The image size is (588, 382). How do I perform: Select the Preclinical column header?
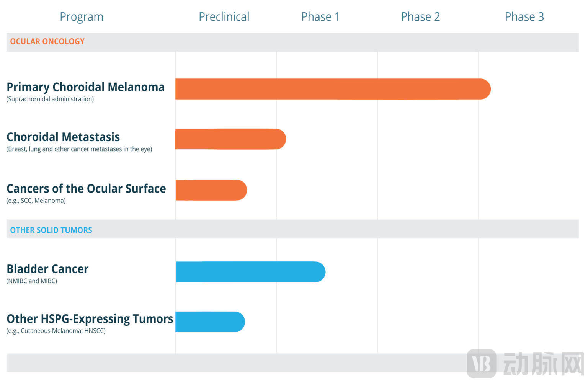224,17
